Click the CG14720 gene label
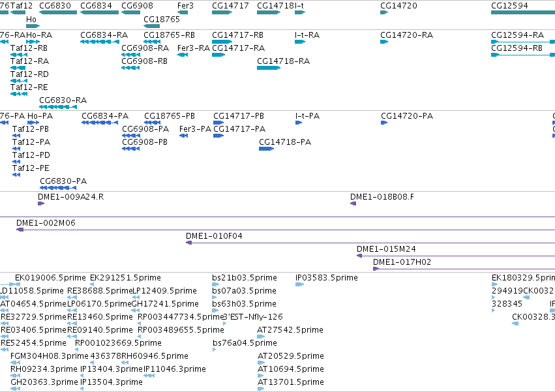 coord(398,6)
